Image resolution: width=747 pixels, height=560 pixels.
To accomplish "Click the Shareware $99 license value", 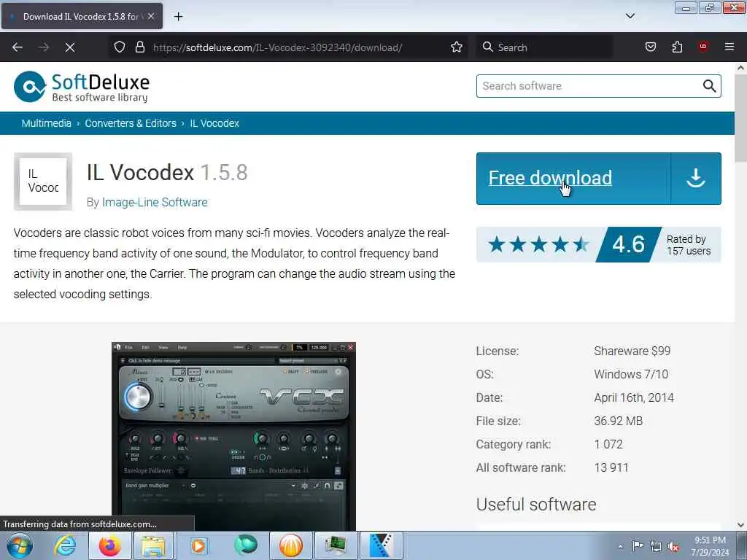I will (632, 351).
